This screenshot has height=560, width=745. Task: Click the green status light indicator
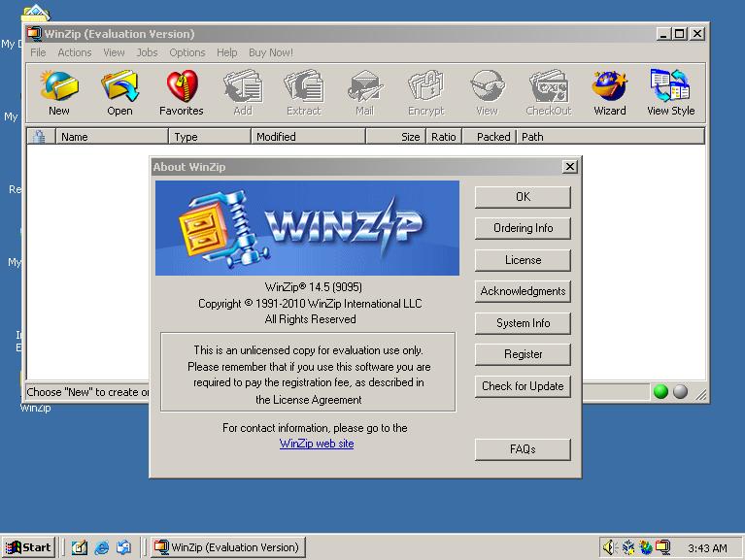point(660,391)
